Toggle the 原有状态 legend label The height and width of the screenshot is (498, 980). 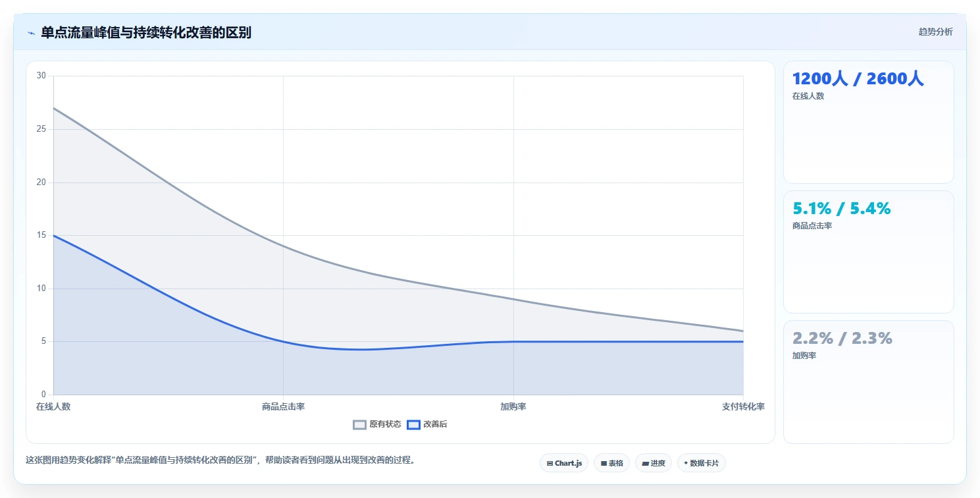pyautogui.click(x=385, y=424)
